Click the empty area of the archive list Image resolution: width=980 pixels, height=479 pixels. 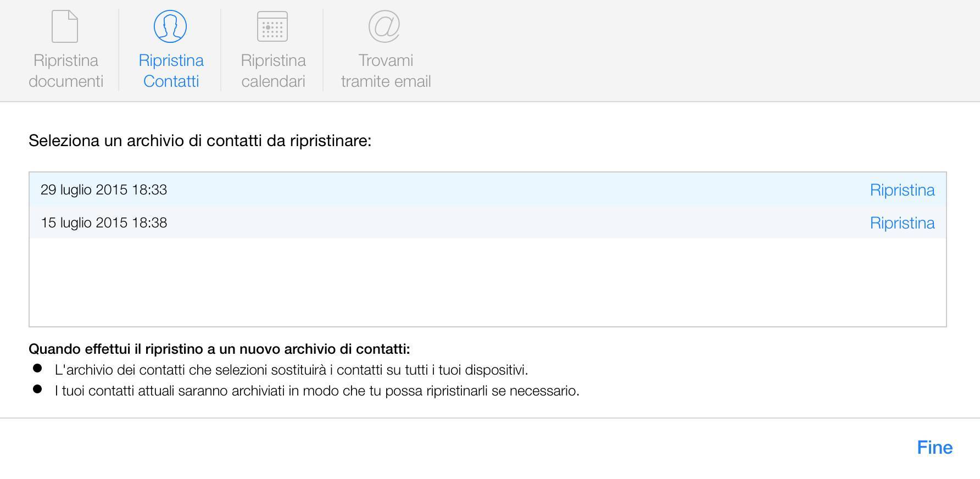488,282
